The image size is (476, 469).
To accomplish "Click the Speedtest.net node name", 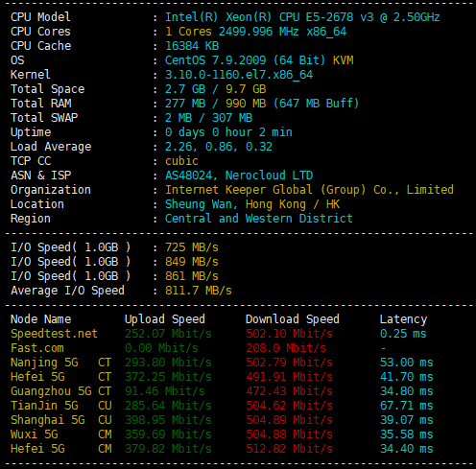I will (54, 334).
